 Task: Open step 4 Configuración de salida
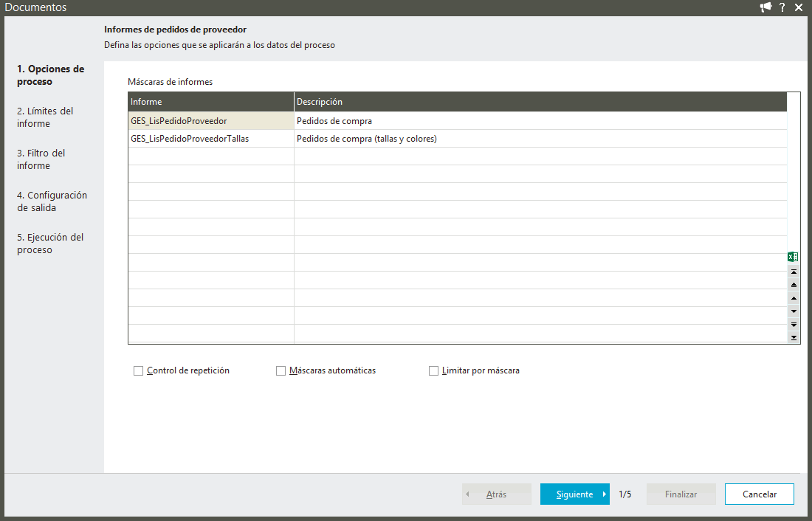tap(52, 201)
